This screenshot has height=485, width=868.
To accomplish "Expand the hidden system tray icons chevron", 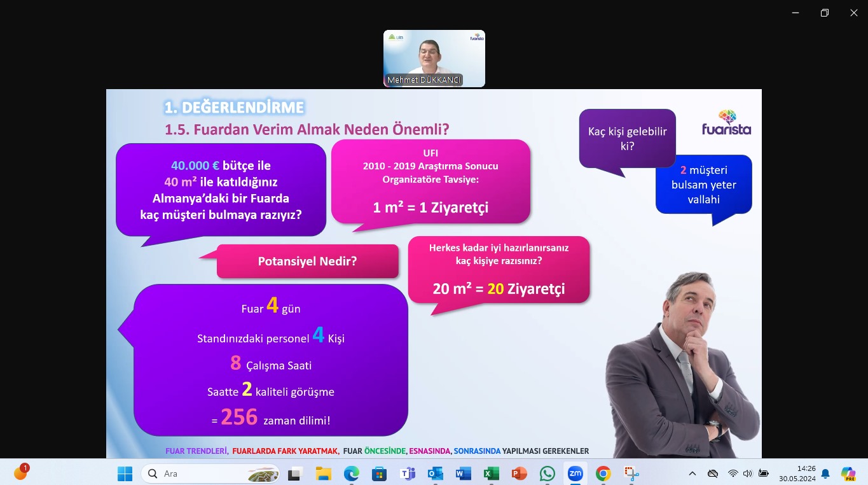I will 692,474.
